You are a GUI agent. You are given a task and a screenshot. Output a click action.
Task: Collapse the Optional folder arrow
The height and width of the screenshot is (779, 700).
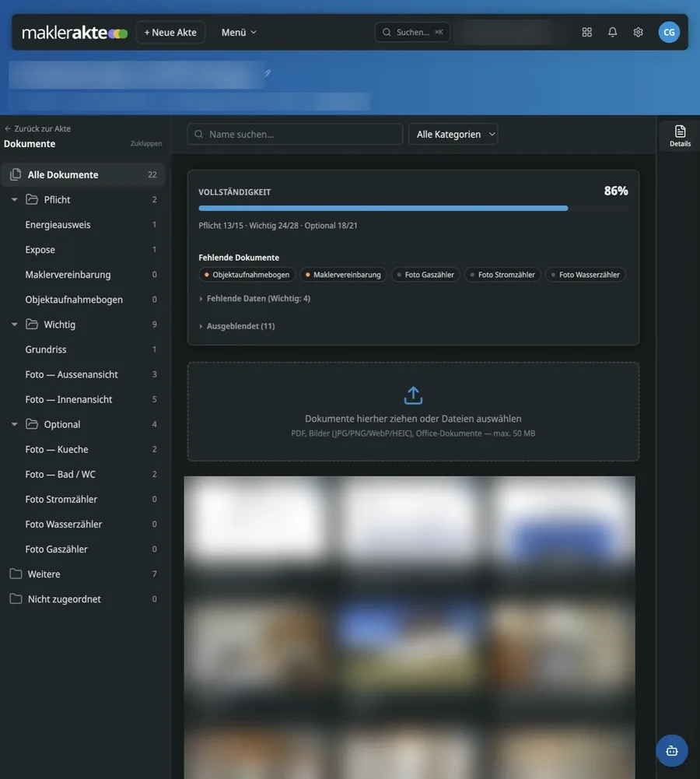[15, 424]
